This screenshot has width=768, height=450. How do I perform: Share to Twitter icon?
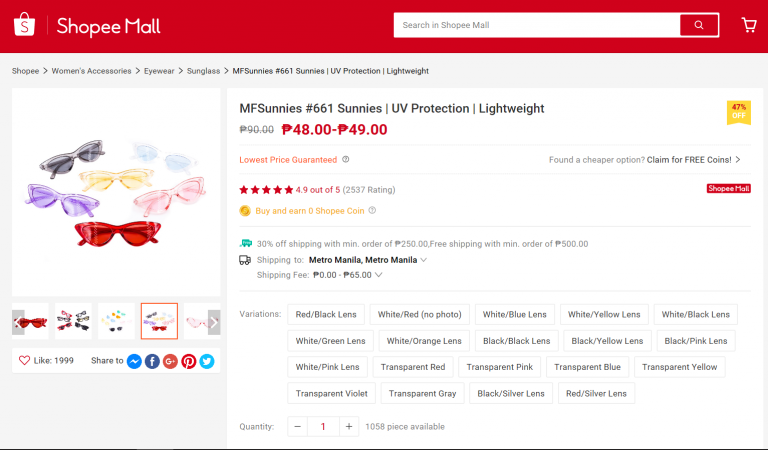point(207,361)
